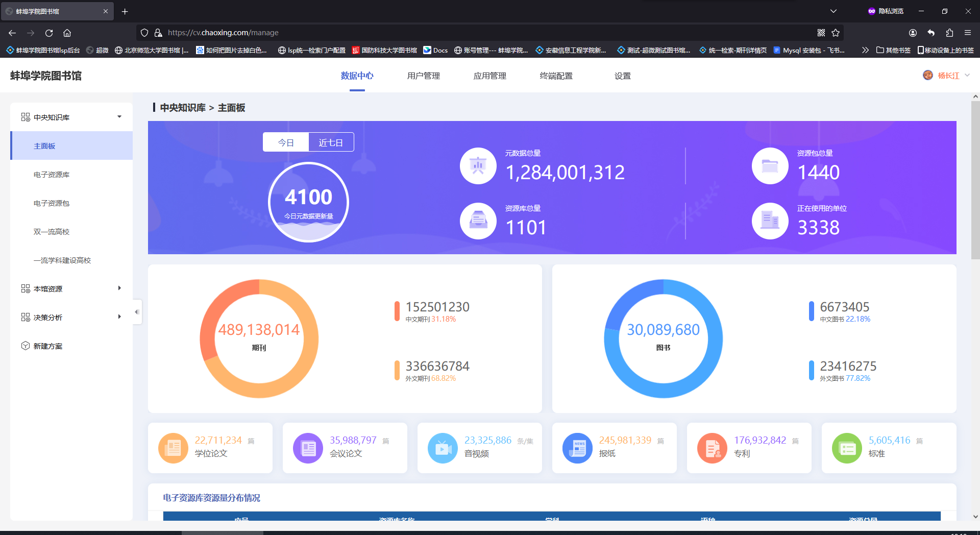Click the resource library total printer icon
This screenshot has width=980, height=535.
click(x=478, y=221)
